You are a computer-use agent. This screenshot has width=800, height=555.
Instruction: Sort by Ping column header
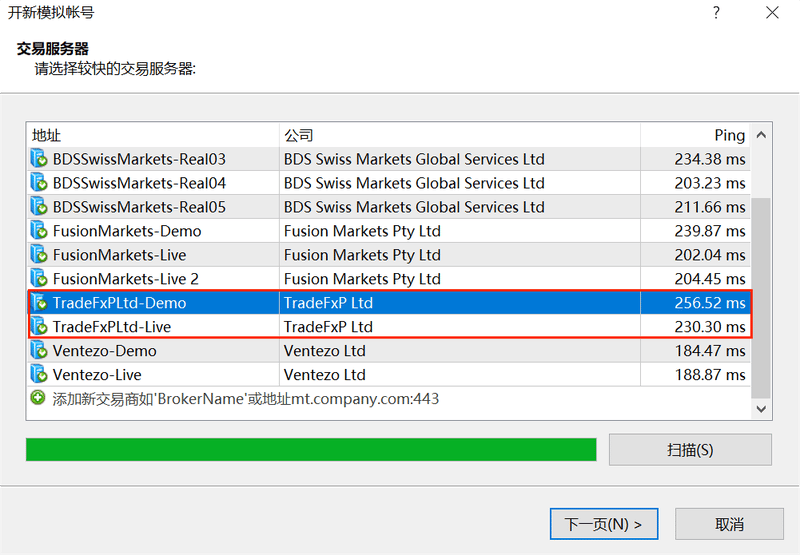click(695, 135)
